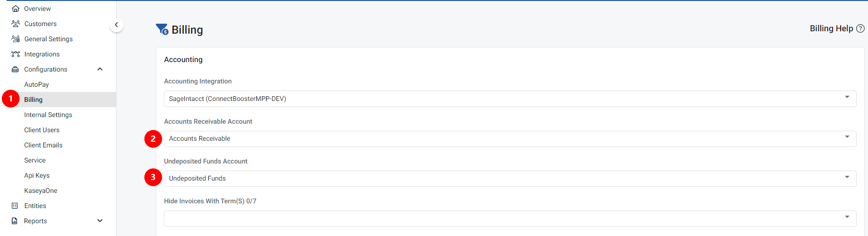Expand the Reports menu chevron
Screen dimensions: 868x236
tap(100, 221)
